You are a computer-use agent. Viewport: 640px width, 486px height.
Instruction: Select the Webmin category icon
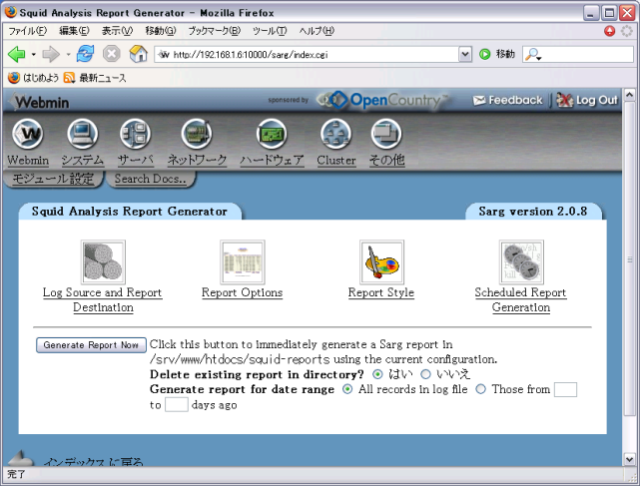(28, 134)
